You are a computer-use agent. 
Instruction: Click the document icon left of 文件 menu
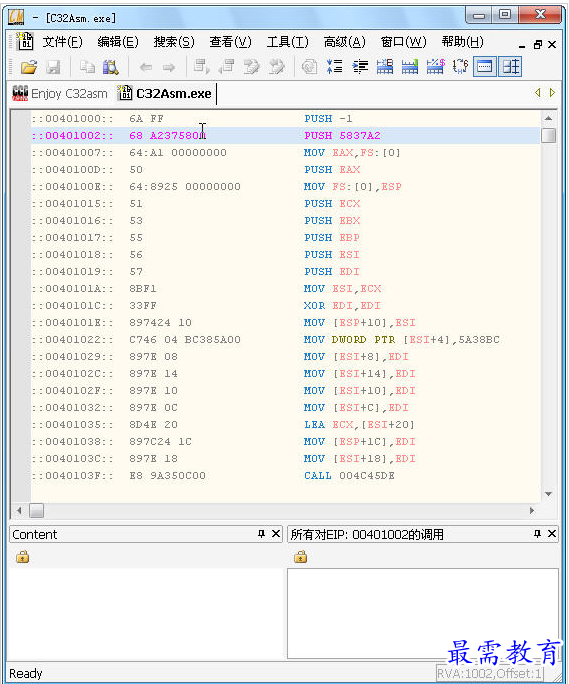tap(24, 41)
